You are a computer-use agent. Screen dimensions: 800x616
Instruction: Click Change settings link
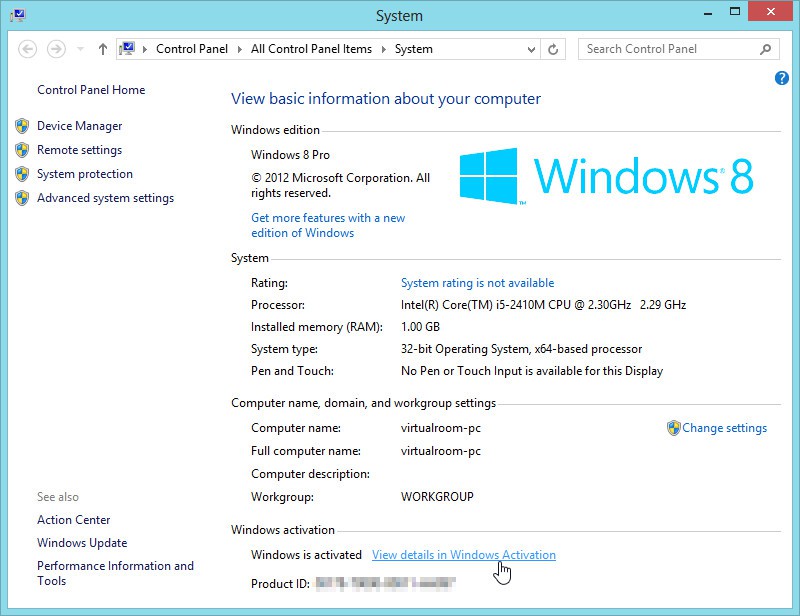724,428
